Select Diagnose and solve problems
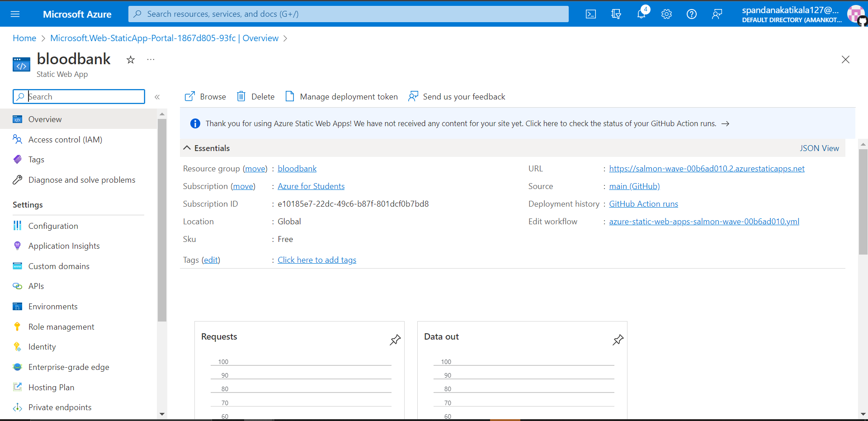Screen dimensions: 868x421 pyautogui.click(x=82, y=180)
